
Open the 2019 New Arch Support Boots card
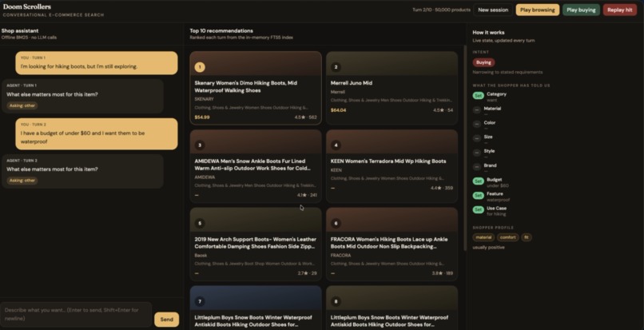256,245
